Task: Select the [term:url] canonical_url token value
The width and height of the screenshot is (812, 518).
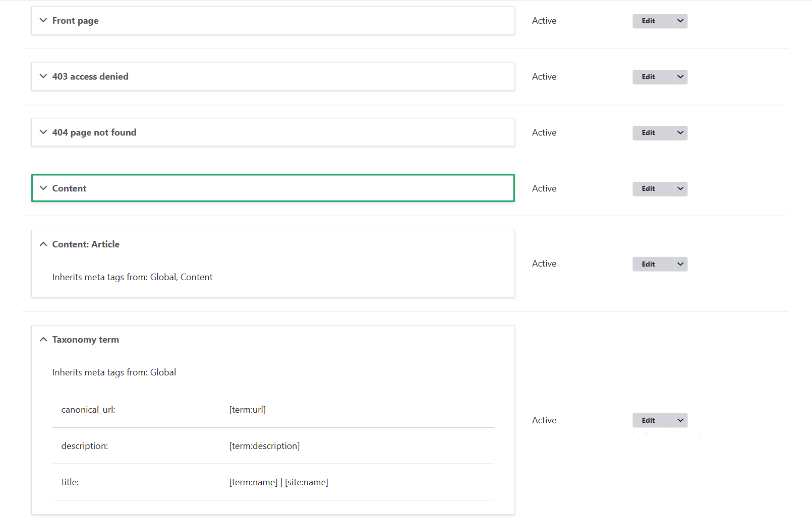Action: (x=247, y=409)
